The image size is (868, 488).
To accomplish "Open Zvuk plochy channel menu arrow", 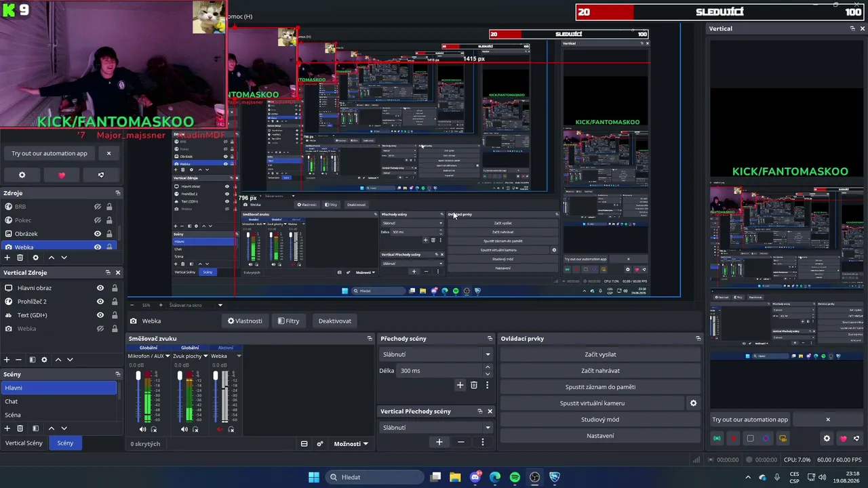I will click(x=205, y=356).
